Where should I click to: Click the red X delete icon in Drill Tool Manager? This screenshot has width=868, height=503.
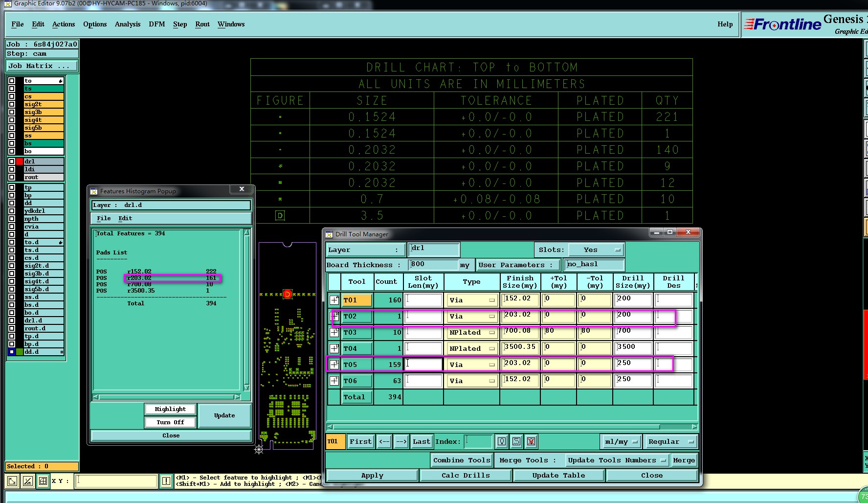click(x=531, y=441)
